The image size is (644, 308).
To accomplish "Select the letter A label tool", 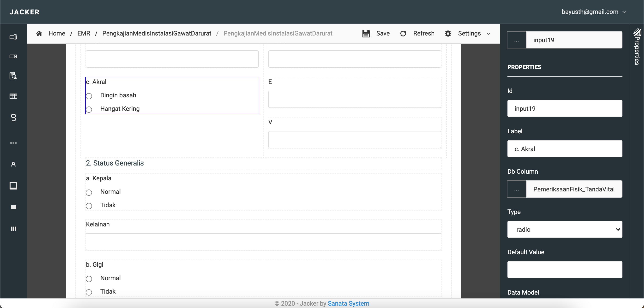I will [x=13, y=164].
